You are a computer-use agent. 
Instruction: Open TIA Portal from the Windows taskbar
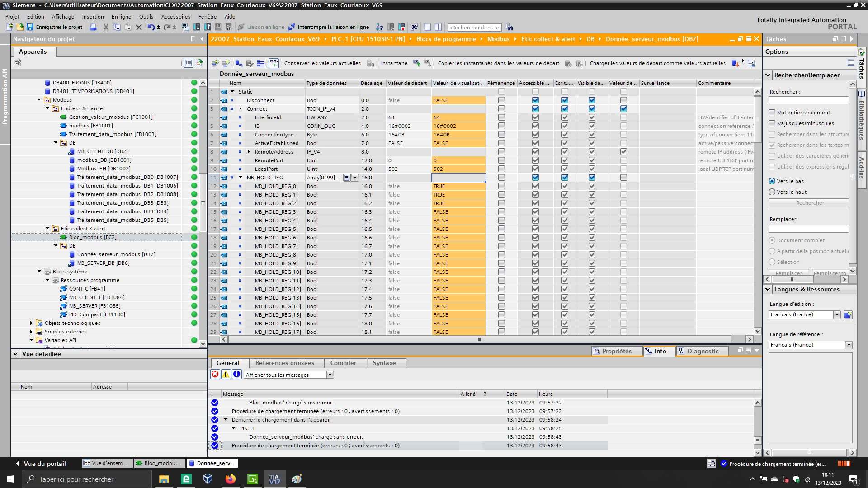[274, 479]
